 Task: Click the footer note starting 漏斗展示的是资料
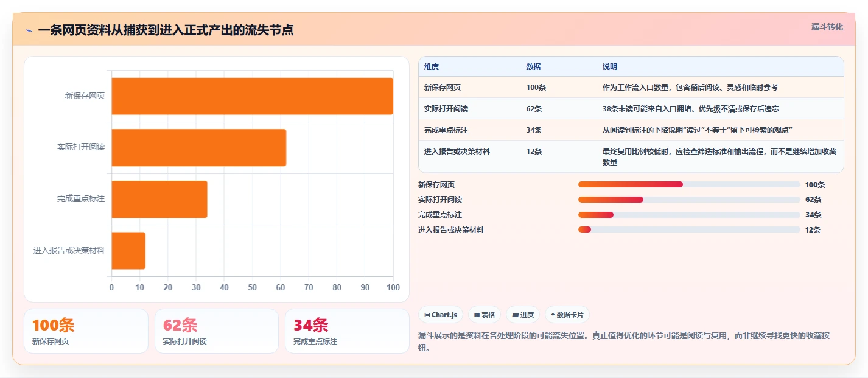point(624,342)
